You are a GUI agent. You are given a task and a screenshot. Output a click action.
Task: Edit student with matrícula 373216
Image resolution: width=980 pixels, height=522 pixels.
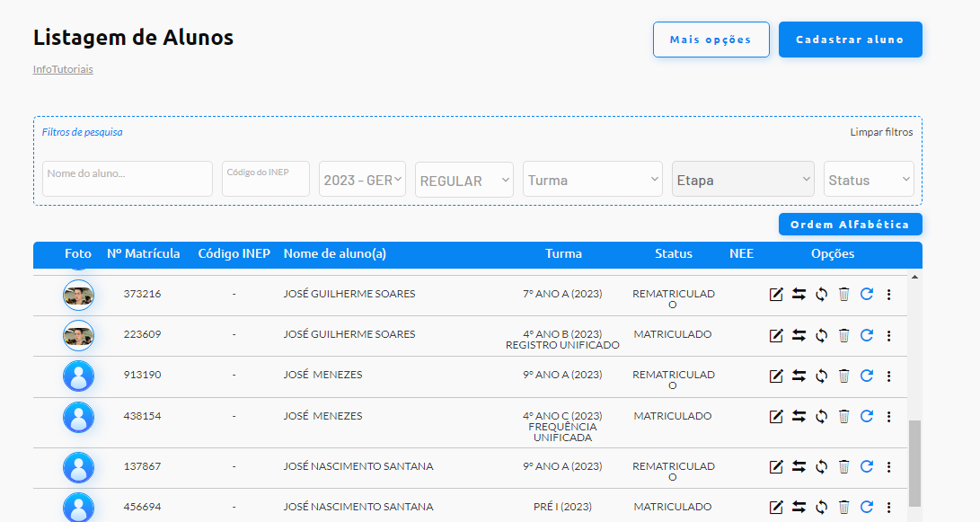pyautogui.click(x=775, y=295)
